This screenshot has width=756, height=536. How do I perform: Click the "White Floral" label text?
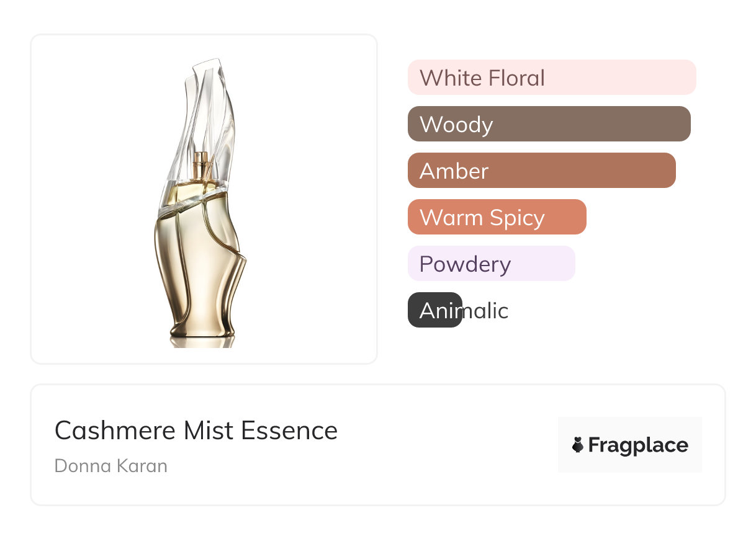tap(482, 78)
